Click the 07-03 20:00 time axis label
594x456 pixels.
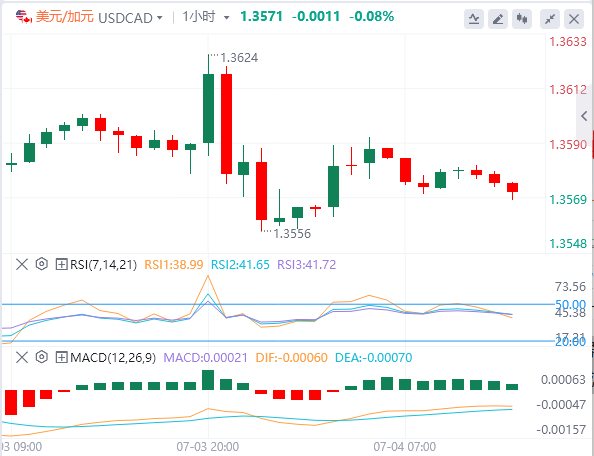click(x=208, y=447)
